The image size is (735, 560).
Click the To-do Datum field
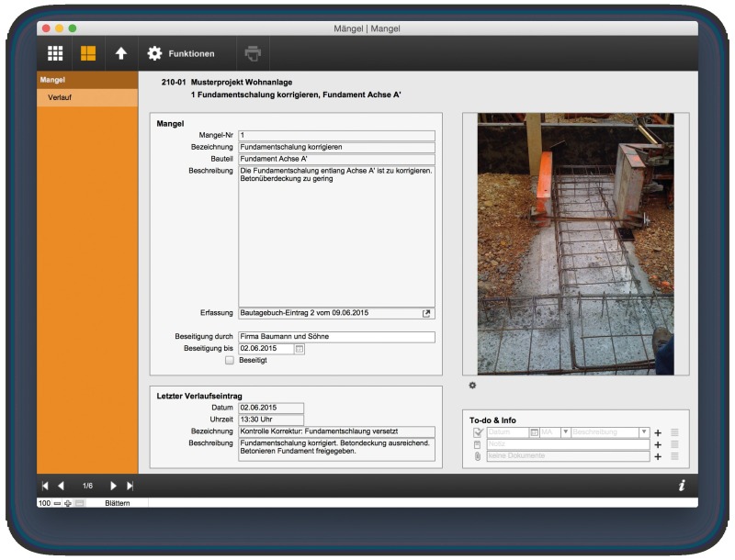pyautogui.click(x=508, y=432)
